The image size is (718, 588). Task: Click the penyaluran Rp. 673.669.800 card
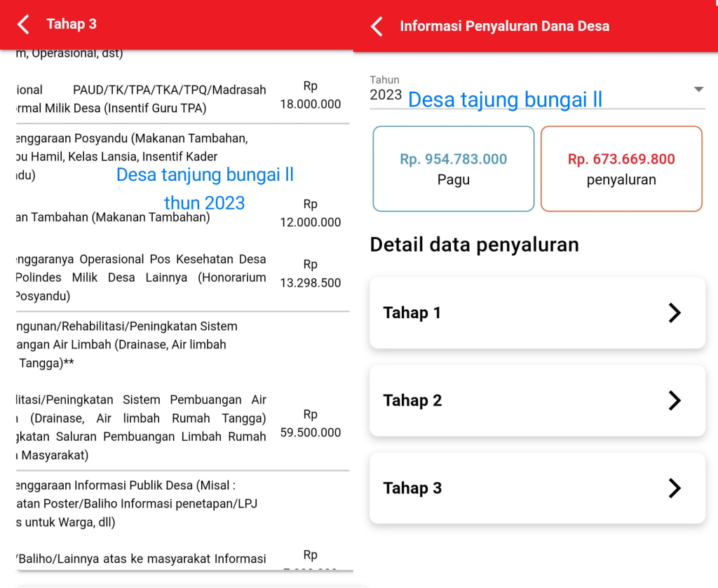coord(621,169)
